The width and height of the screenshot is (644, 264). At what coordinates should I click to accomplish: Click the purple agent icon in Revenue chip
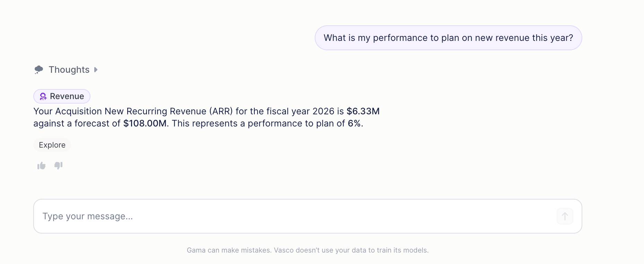tap(43, 96)
